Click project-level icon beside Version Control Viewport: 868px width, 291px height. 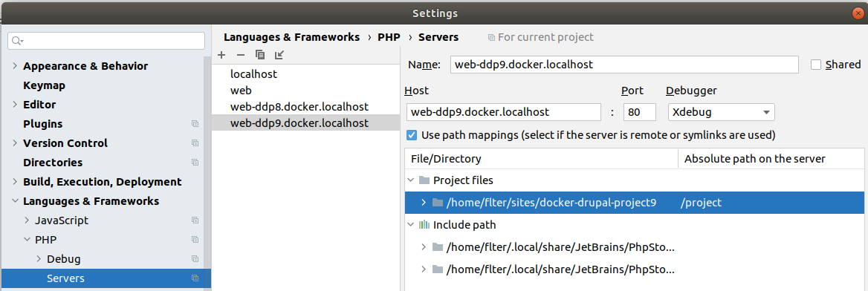[195, 143]
